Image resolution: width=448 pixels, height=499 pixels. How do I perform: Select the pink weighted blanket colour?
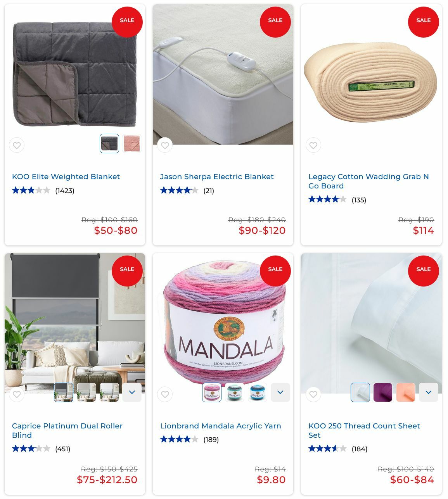pos(132,143)
